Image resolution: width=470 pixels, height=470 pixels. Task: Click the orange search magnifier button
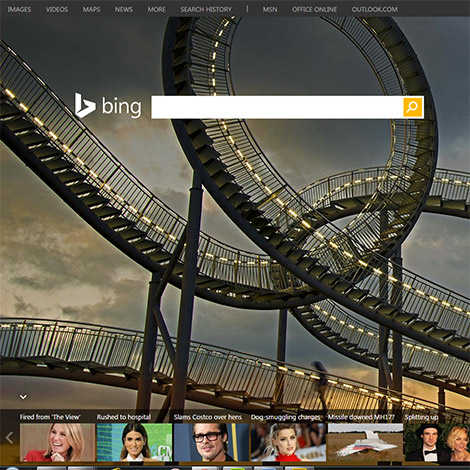click(413, 107)
